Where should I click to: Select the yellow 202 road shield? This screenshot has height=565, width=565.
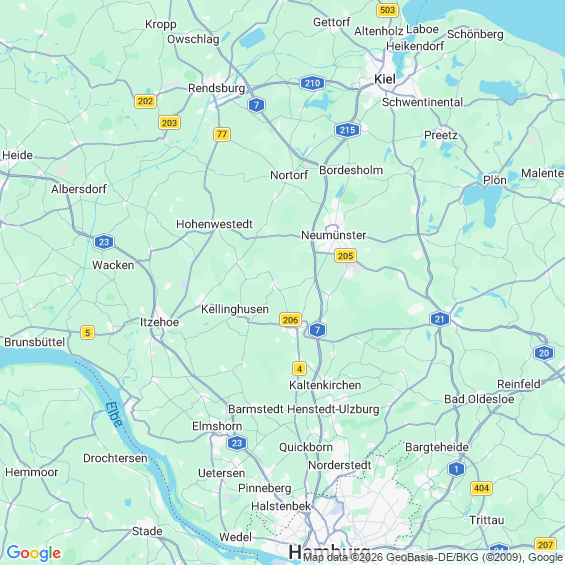145,101
